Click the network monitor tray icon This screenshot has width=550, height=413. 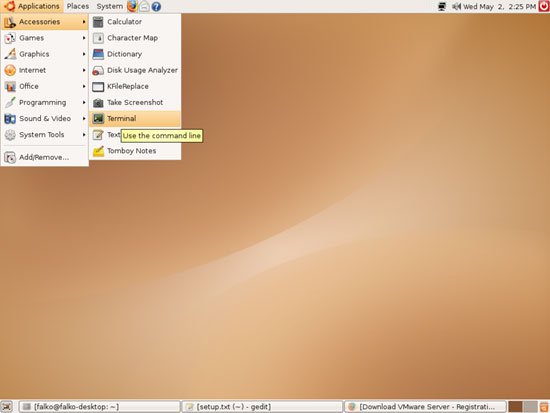pyautogui.click(x=442, y=6)
